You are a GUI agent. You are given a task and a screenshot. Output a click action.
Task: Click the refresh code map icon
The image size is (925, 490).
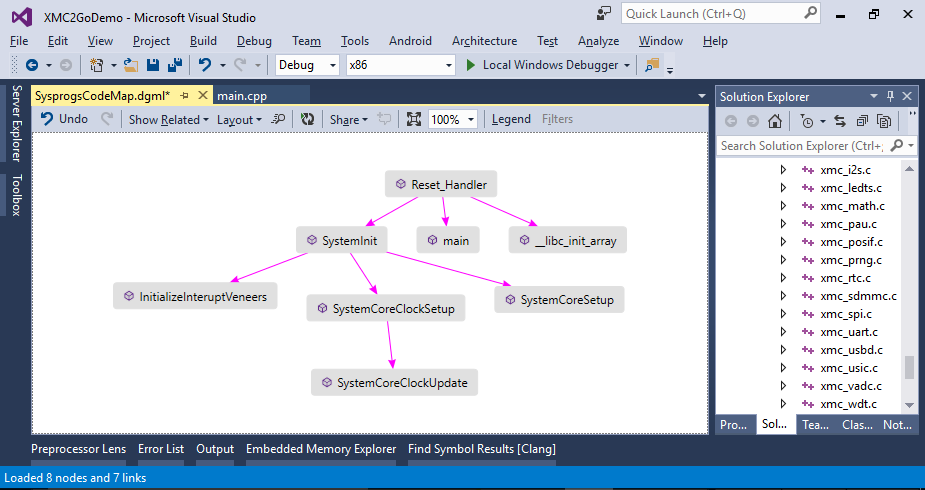tap(307, 119)
